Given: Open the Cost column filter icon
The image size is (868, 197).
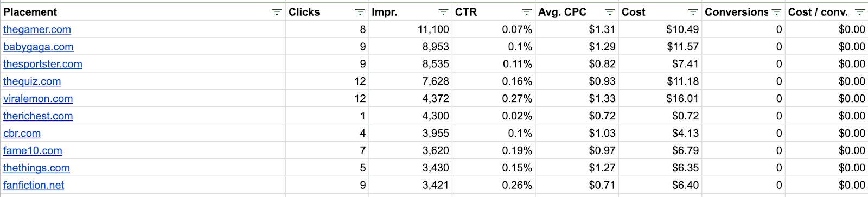Looking at the screenshot, I should pyautogui.click(x=693, y=12).
